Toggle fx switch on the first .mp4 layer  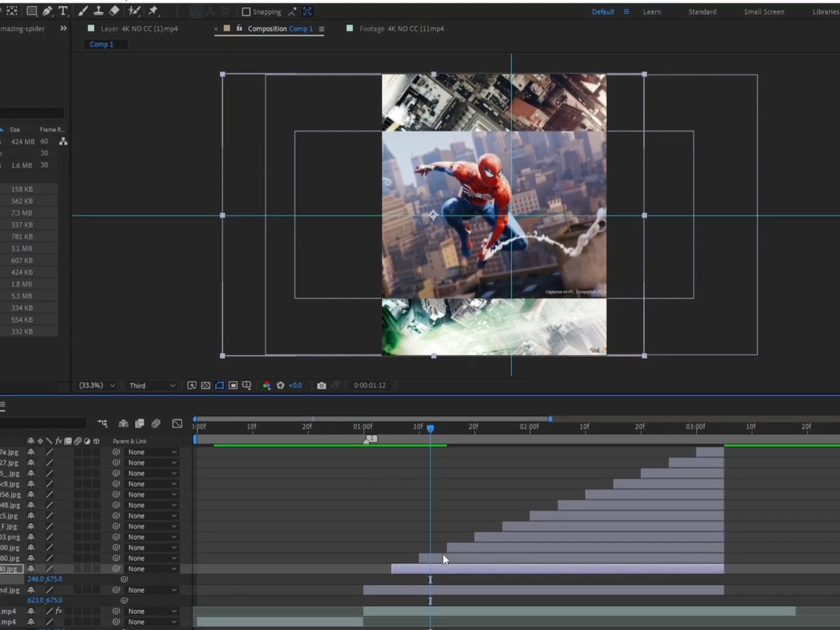pos(59,611)
